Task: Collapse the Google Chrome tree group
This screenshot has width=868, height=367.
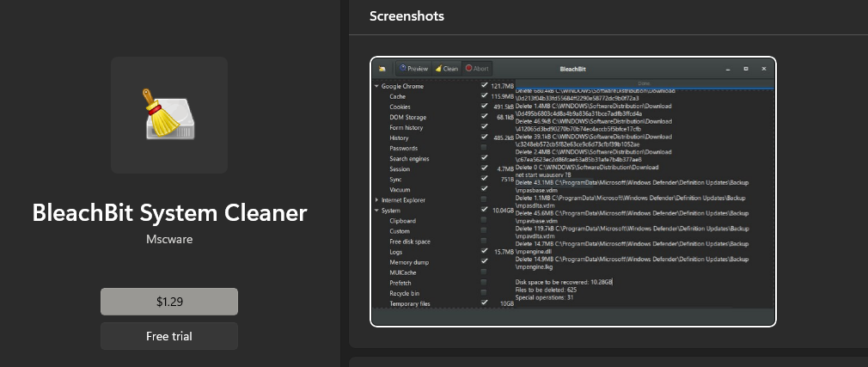Action: (x=376, y=86)
